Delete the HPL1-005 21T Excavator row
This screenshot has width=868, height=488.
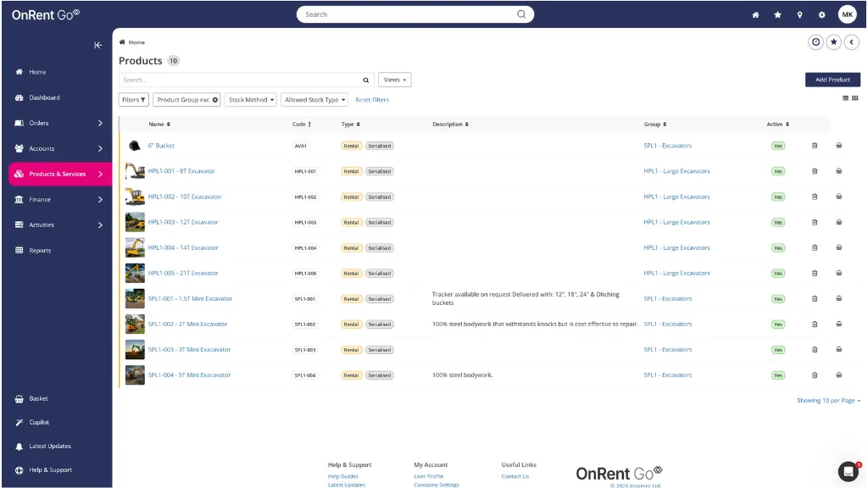pyautogui.click(x=815, y=273)
